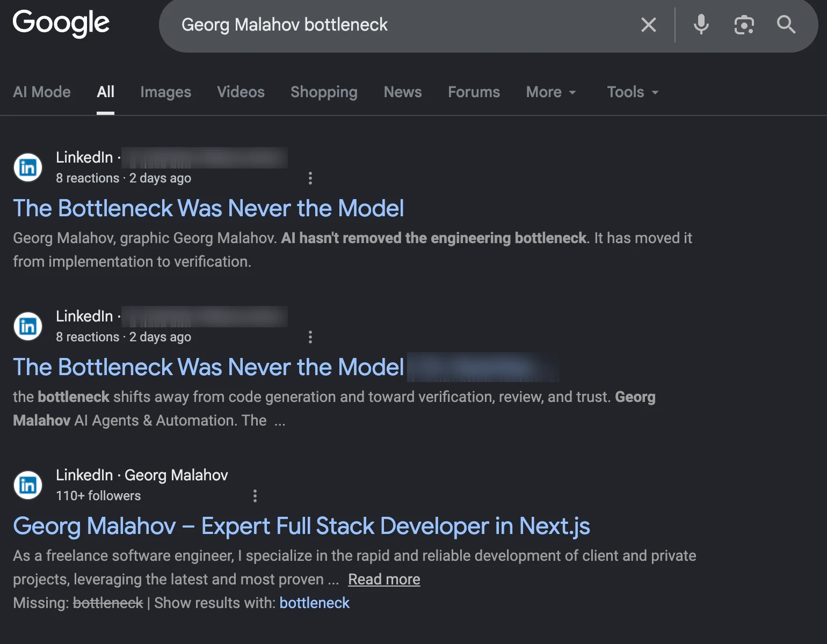This screenshot has height=644, width=827.
Task: Open the Shopping tab
Action: pos(324,92)
